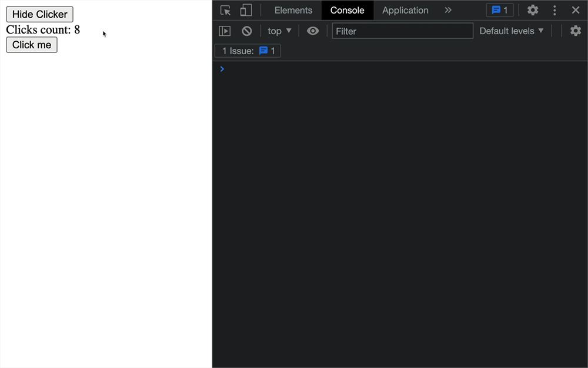
Task: Show more tabs with double chevron
Action: [x=448, y=10]
